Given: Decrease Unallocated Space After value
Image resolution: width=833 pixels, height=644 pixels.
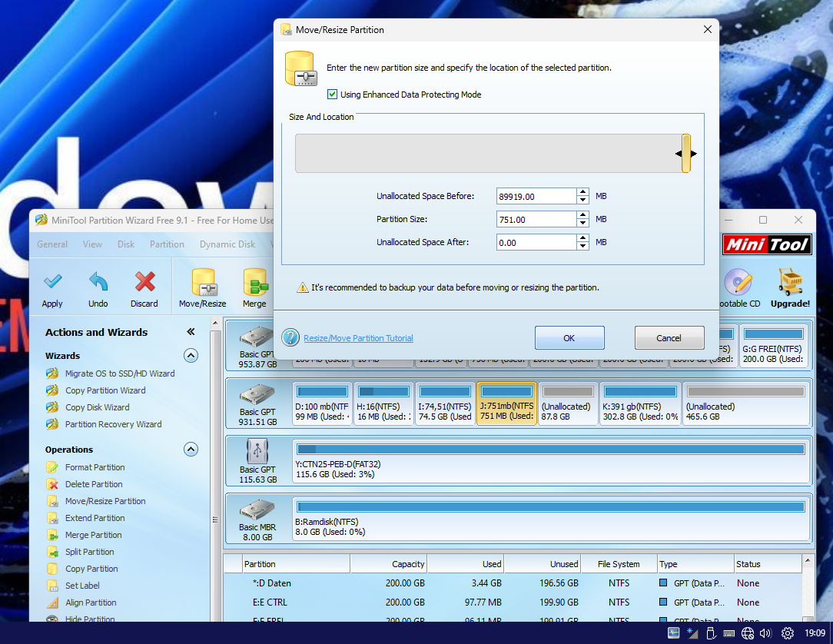Looking at the screenshot, I should tap(583, 246).
